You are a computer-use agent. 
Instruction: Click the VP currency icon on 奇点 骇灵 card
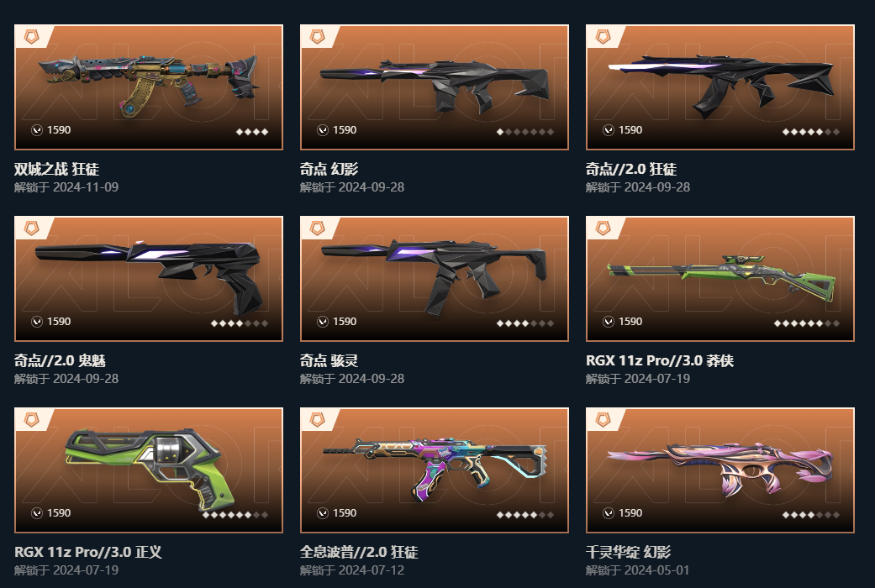(323, 322)
